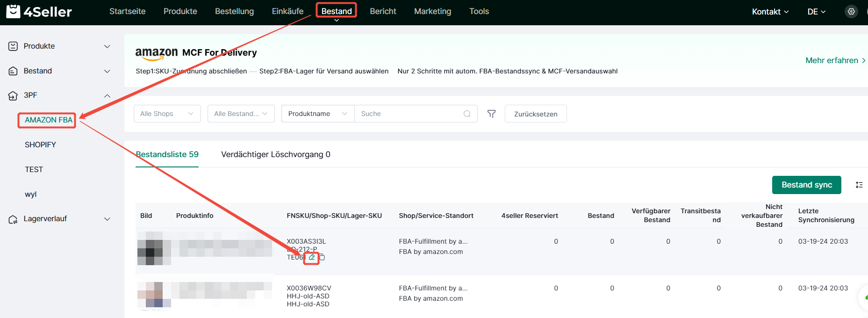Open the Einkäufe menu
Viewport: 868px width, 318px height.
point(287,11)
